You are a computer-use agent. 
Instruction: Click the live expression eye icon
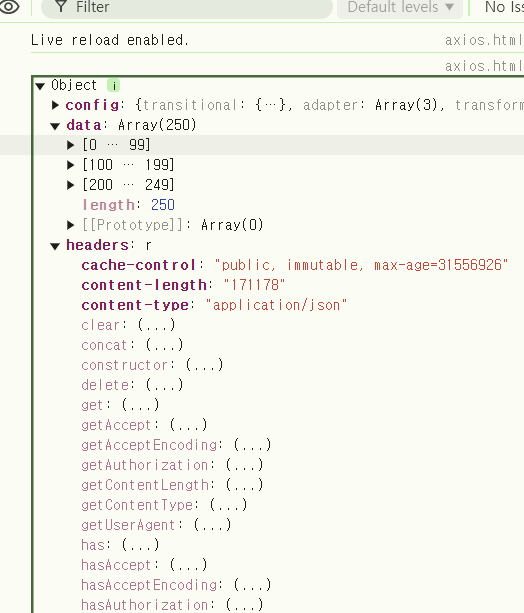(x=9, y=7)
